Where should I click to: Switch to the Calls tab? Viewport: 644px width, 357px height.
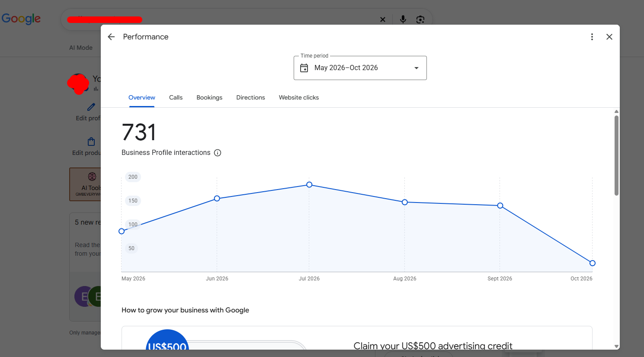pyautogui.click(x=176, y=98)
